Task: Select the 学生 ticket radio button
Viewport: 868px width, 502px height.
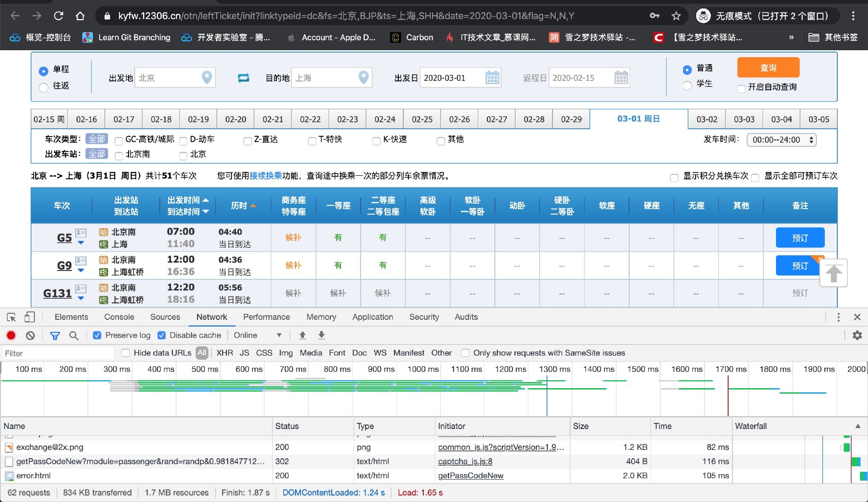Action: tap(686, 85)
